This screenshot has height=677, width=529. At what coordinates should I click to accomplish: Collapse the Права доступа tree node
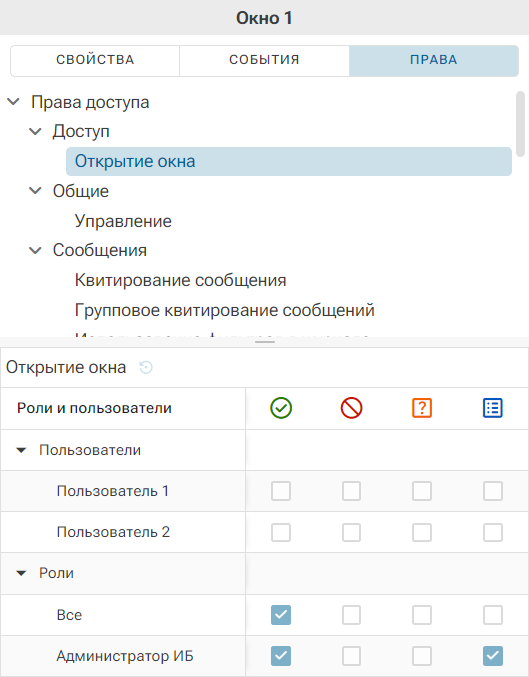pos(14,102)
